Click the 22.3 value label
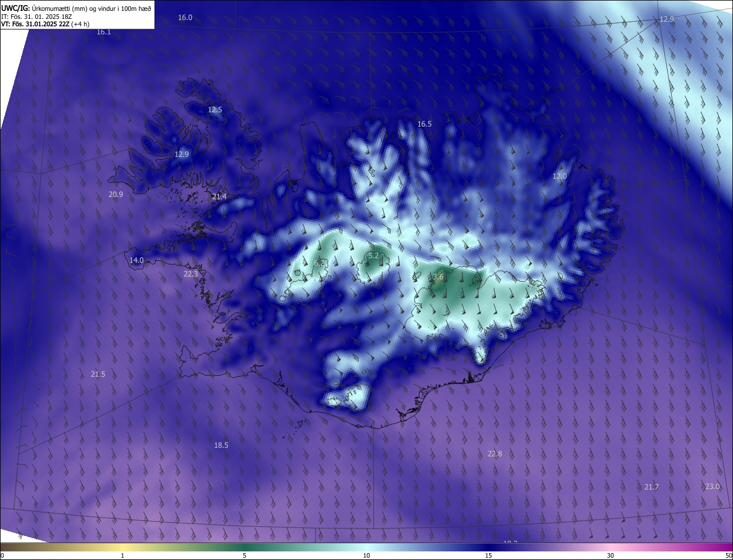 point(191,274)
